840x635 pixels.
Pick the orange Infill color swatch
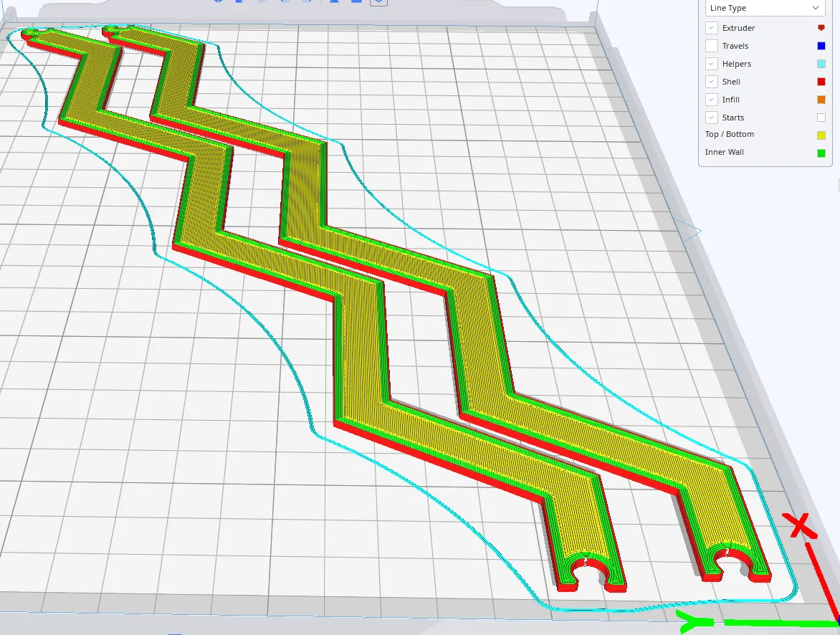tap(821, 100)
